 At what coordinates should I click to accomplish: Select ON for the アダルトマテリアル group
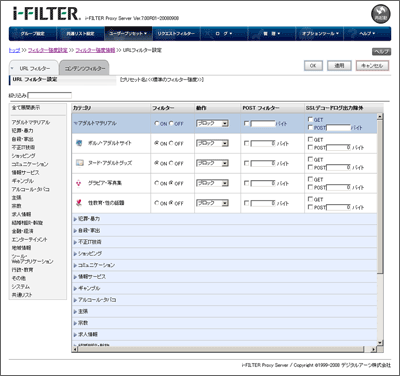(x=157, y=123)
